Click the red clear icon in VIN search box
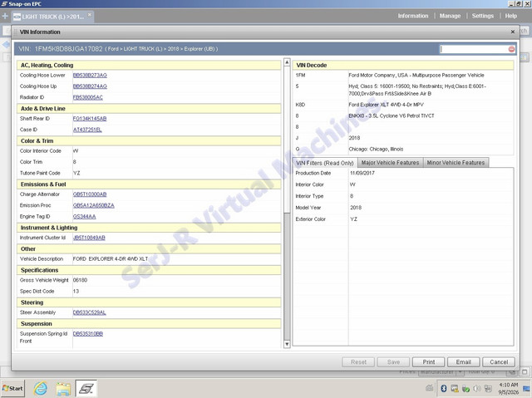Screen dimensions: 532x398 pos(511,49)
